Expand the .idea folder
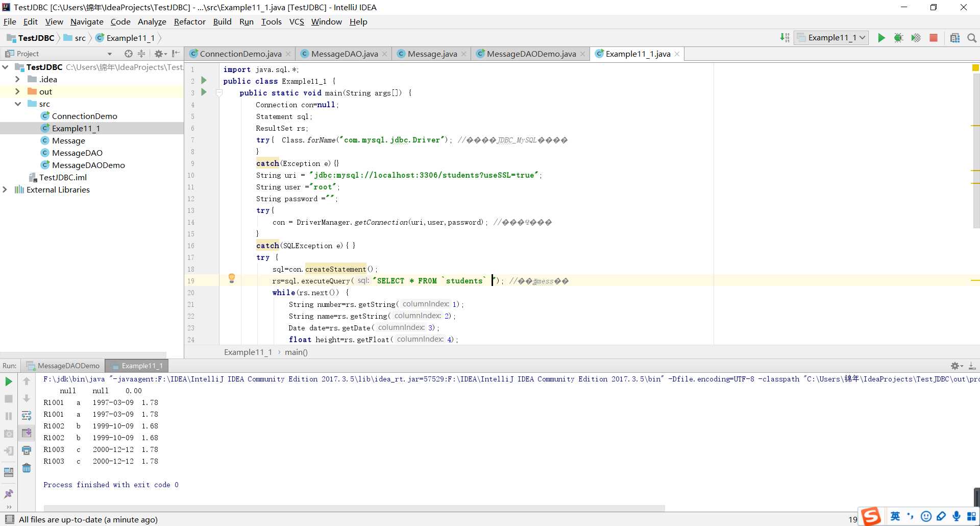 click(18, 79)
